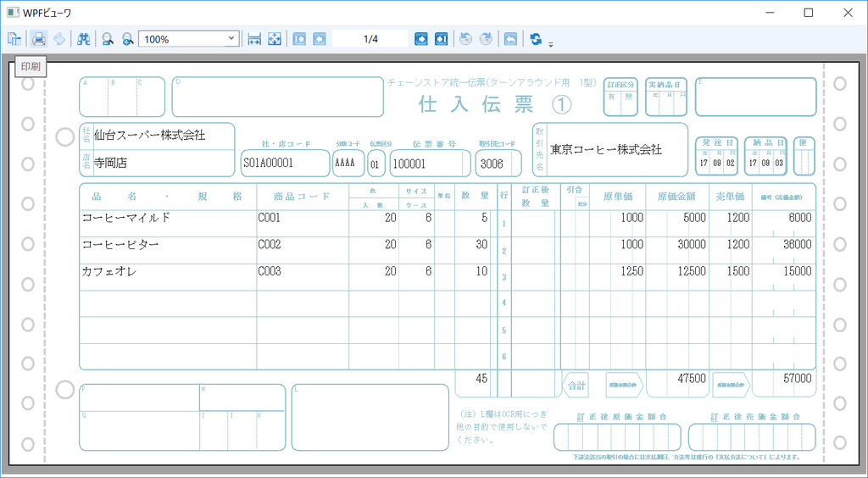Select the store code S01A00001

point(269,164)
